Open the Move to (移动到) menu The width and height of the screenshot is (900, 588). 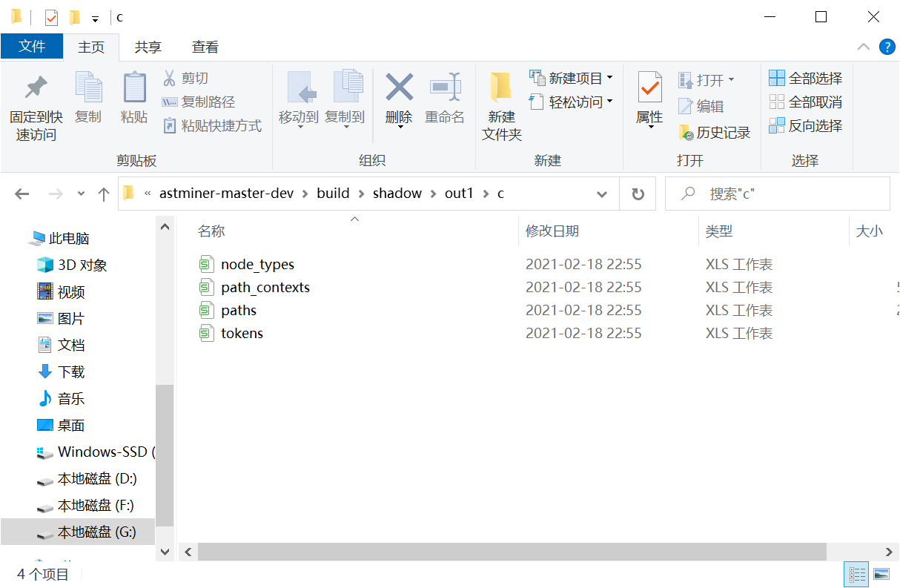click(299, 99)
